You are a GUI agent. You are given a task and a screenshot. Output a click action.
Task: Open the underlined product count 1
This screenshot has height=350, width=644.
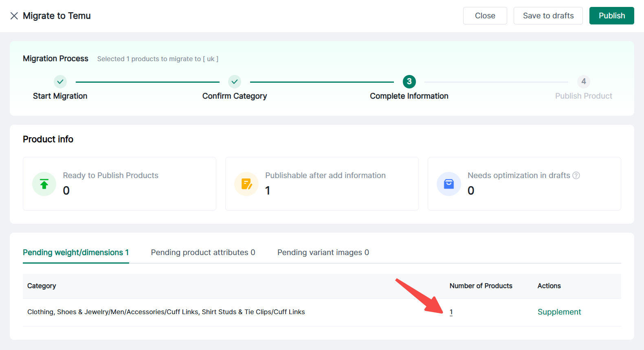pyautogui.click(x=451, y=312)
